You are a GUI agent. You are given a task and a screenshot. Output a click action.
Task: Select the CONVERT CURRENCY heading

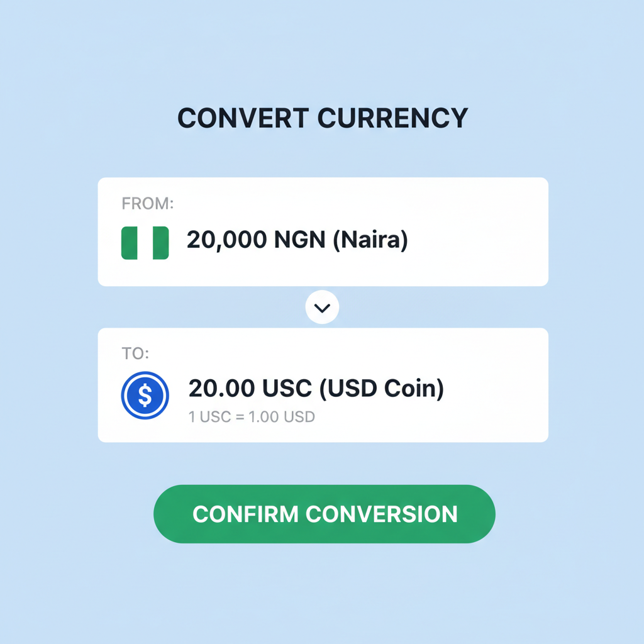point(322,118)
